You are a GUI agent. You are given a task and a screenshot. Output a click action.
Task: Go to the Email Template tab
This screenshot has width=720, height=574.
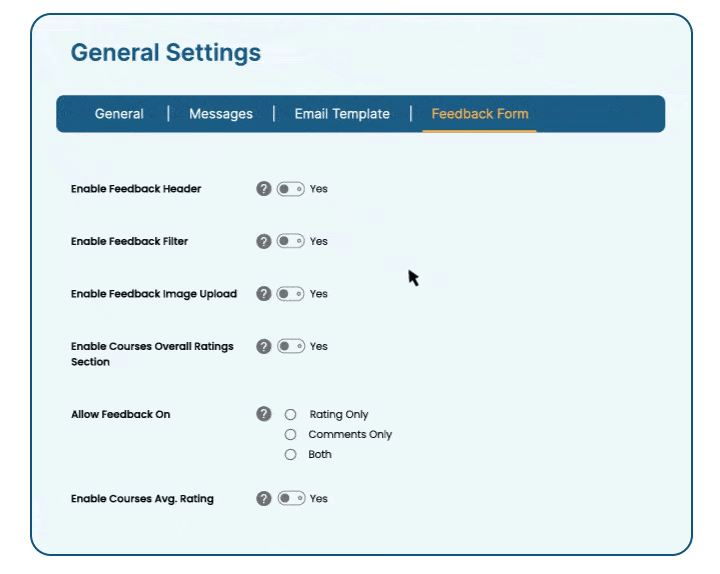[x=342, y=114]
